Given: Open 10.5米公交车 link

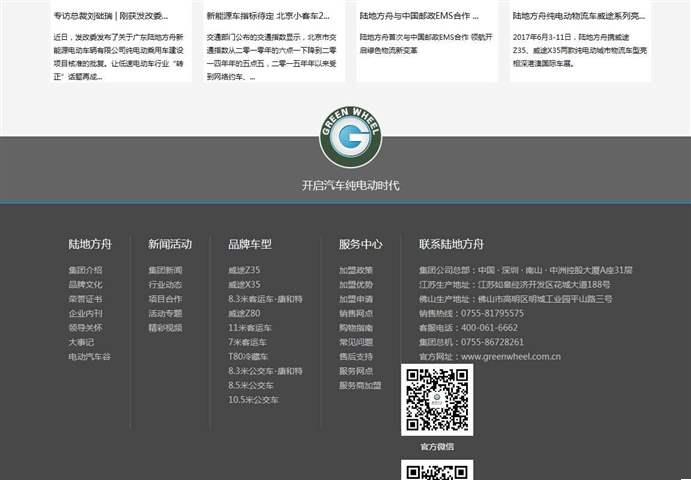Looking at the screenshot, I should (x=253, y=400).
